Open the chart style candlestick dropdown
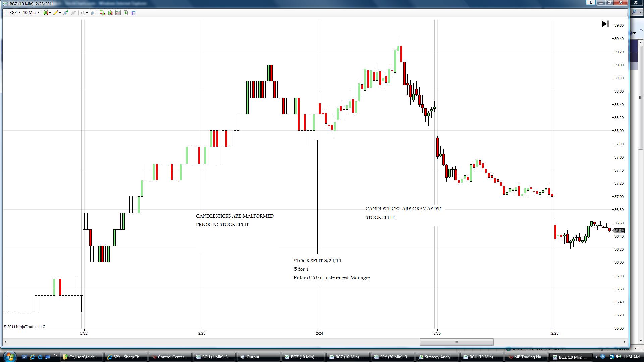Viewport: 644px width, 362px height. pyautogui.click(x=47, y=13)
